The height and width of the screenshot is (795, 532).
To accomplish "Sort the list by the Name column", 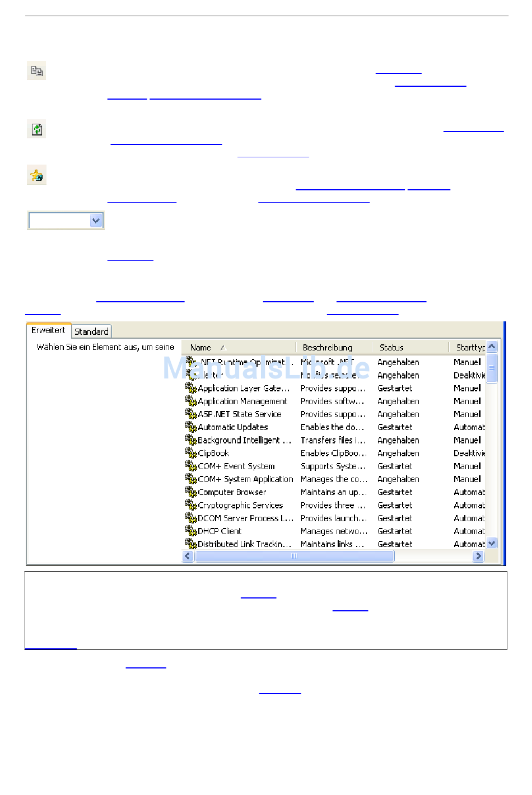I will coord(200,348).
